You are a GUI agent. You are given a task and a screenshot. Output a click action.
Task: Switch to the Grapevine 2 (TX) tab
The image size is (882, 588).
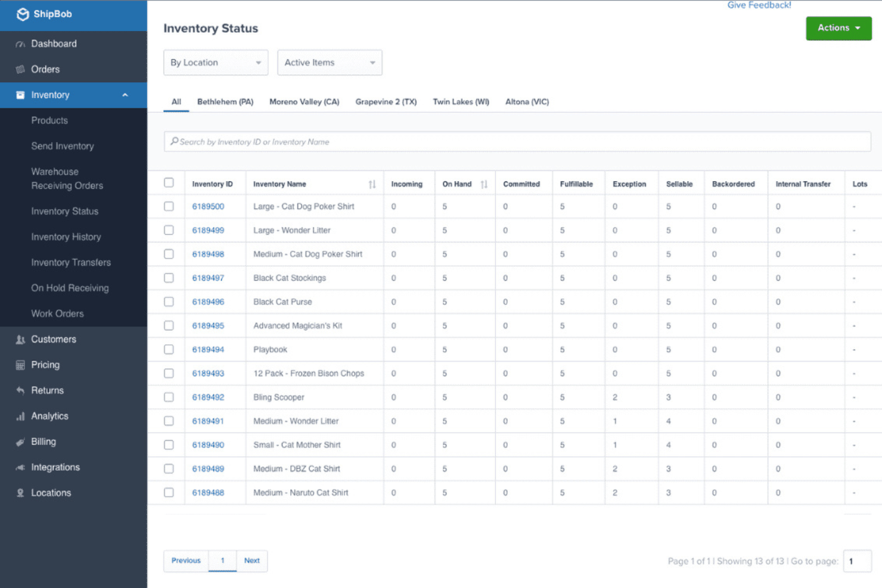386,102
